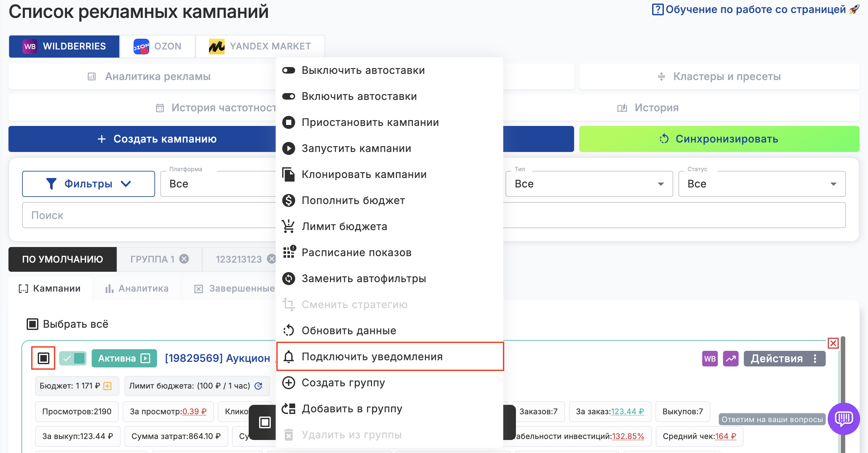The width and height of the screenshot is (868, 453).
Task: Click the orange plus icon next to Бюджет
Action: click(x=108, y=386)
